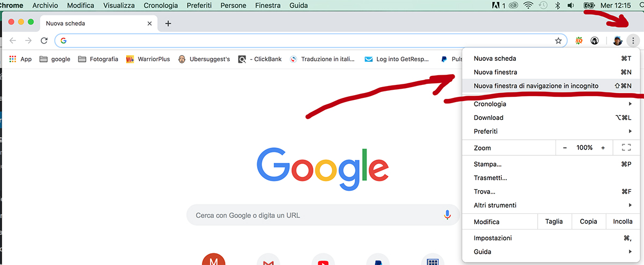Open a new tab with plus button

(168, 24)
